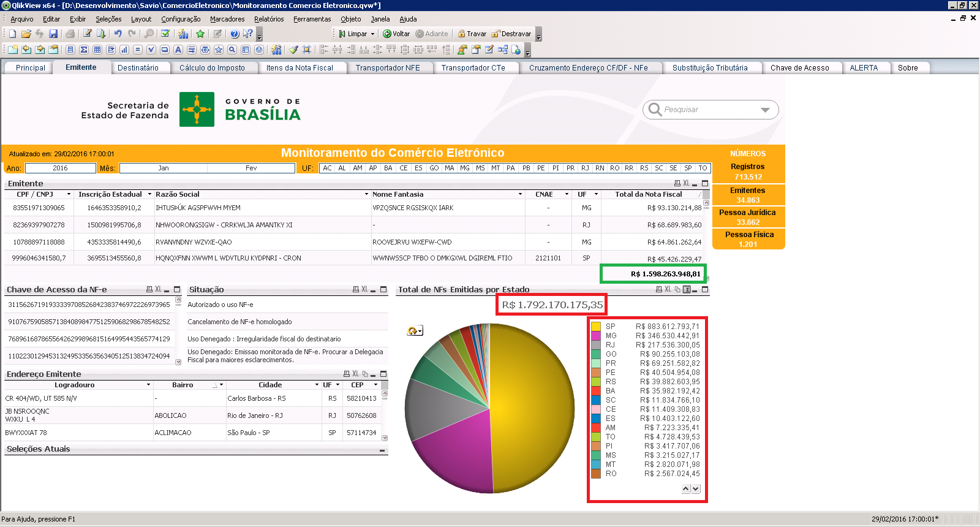Click the RJ gray legend color swatch
Viewport: 980px width, 527px height.
596,345
